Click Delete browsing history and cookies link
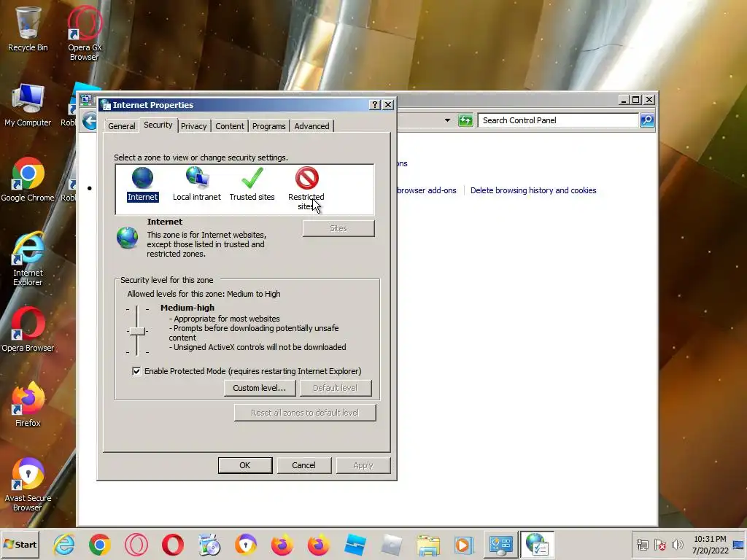Image resolution: width=747 pixels, height=560 pixels. tap(533, 190)
